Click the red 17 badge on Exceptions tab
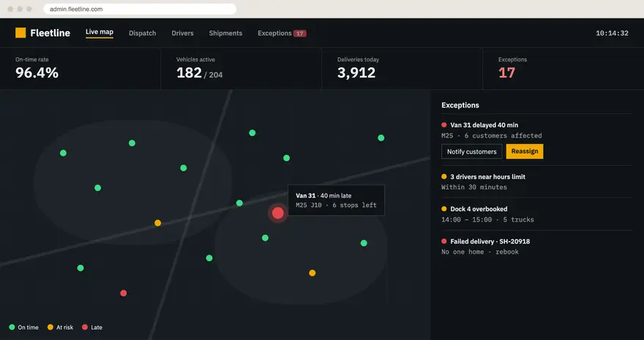 coord(300,34)
